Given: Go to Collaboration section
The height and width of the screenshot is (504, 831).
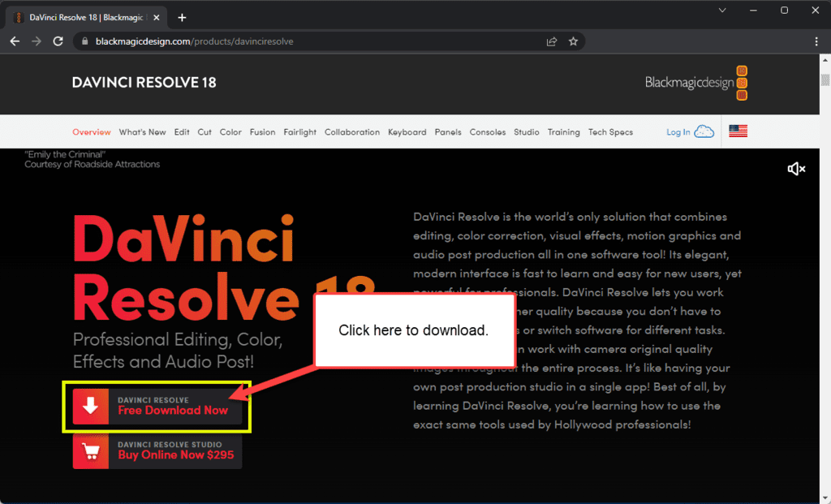Looking at the screenshot, I should [x=352, y=132].
